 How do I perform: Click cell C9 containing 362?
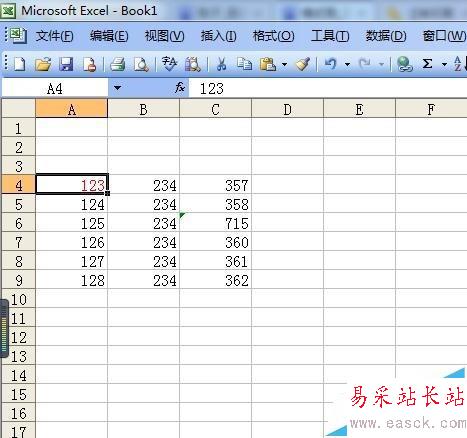pos(216,280)
